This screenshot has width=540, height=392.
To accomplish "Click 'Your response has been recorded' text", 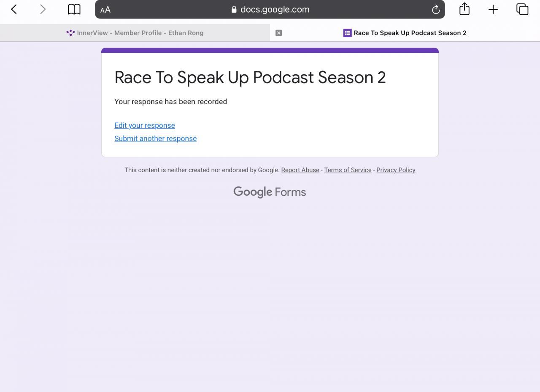I will tap(170, 102).
